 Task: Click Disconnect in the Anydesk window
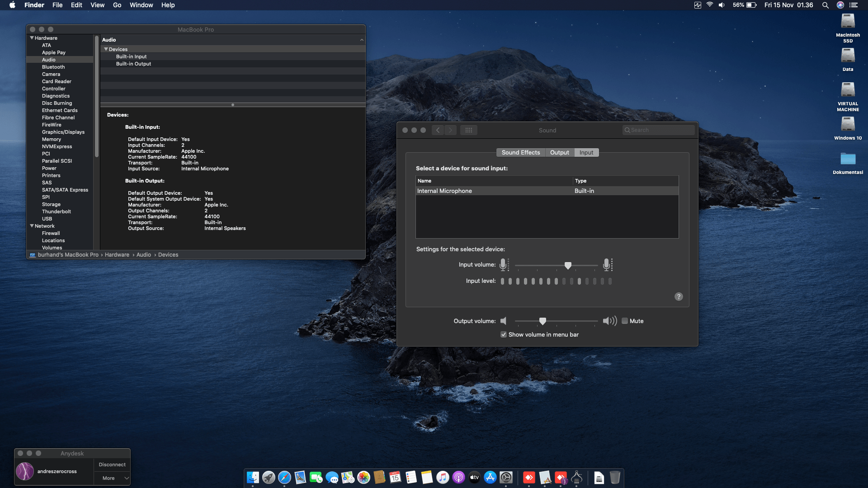pos(112,464)
